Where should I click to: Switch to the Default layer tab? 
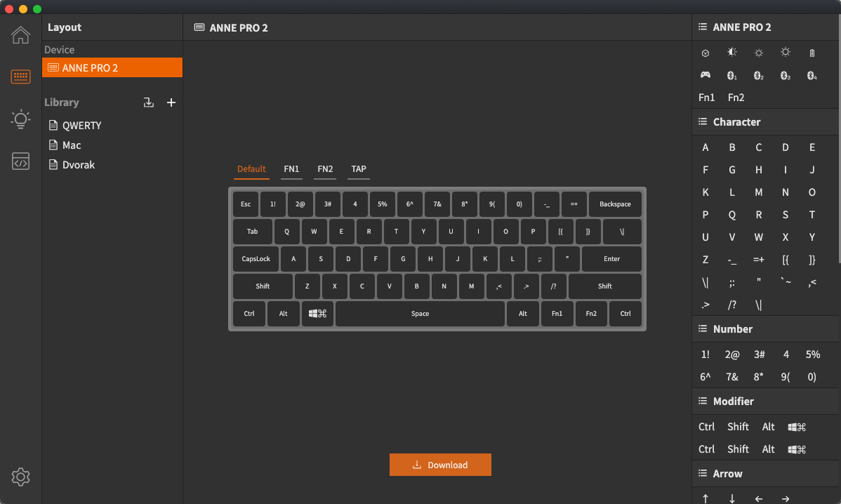251,169
